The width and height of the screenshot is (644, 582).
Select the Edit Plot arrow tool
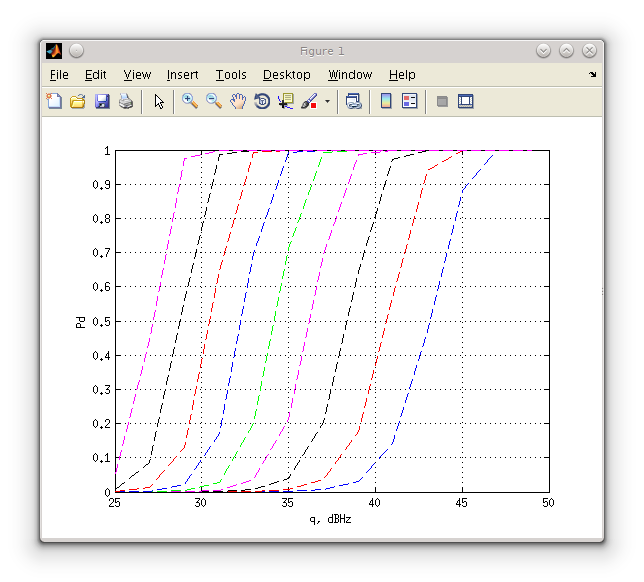tap(159, 101)
